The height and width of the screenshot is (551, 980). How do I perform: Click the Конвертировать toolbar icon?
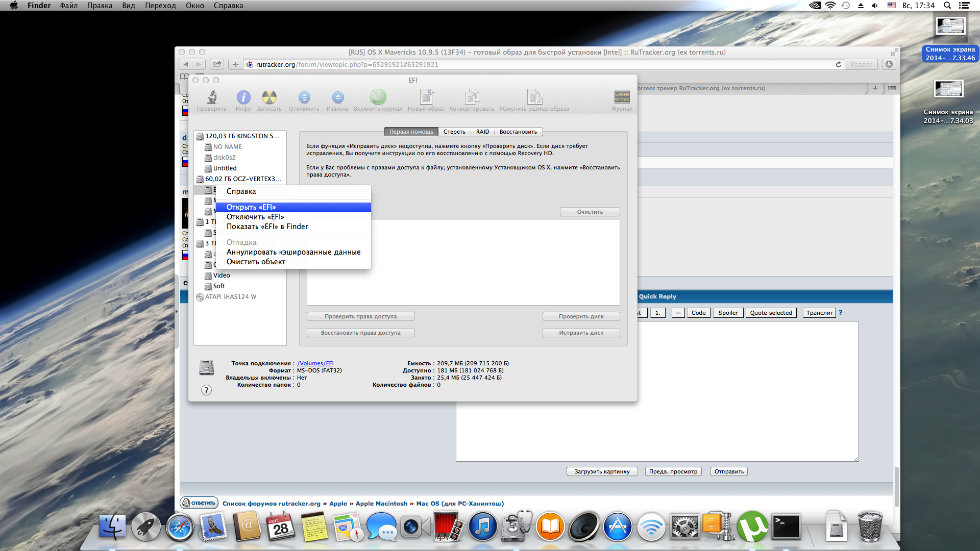tap(472, 97)
